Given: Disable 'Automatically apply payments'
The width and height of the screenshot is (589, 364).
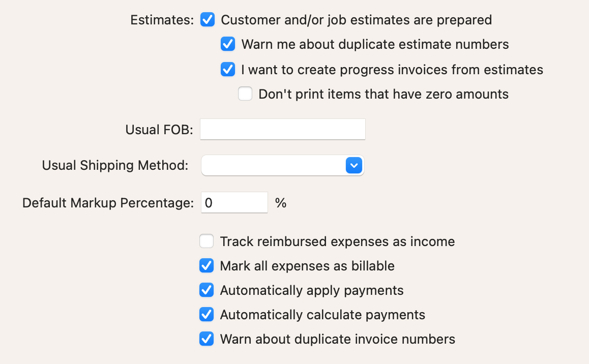Looking at the screenshot, I should [x=207, y=290].
